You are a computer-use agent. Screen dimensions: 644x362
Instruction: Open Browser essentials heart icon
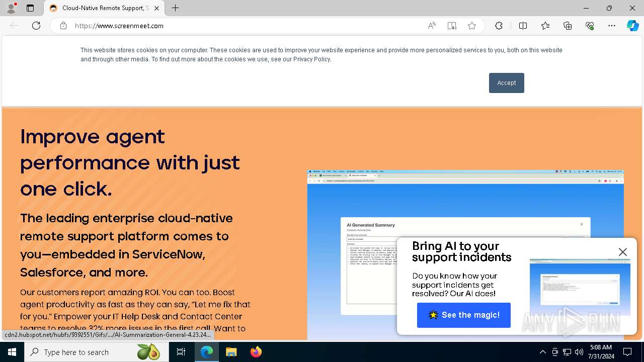coord(590,26)
